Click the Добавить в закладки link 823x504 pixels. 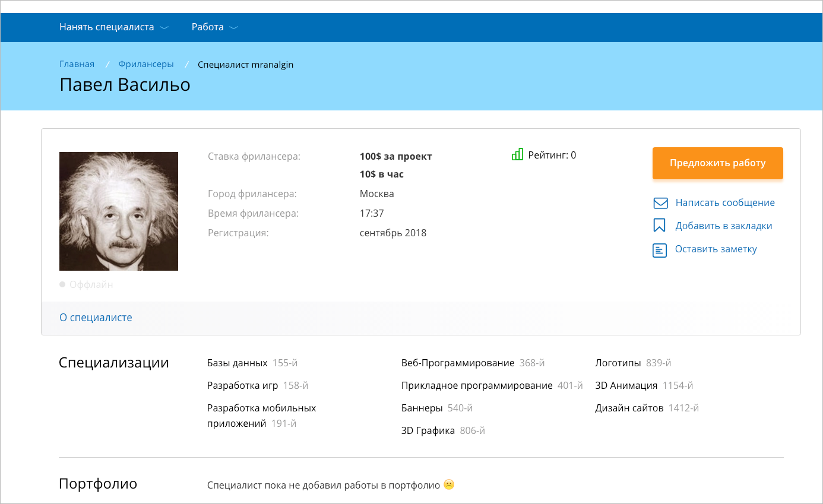(723, 226)
